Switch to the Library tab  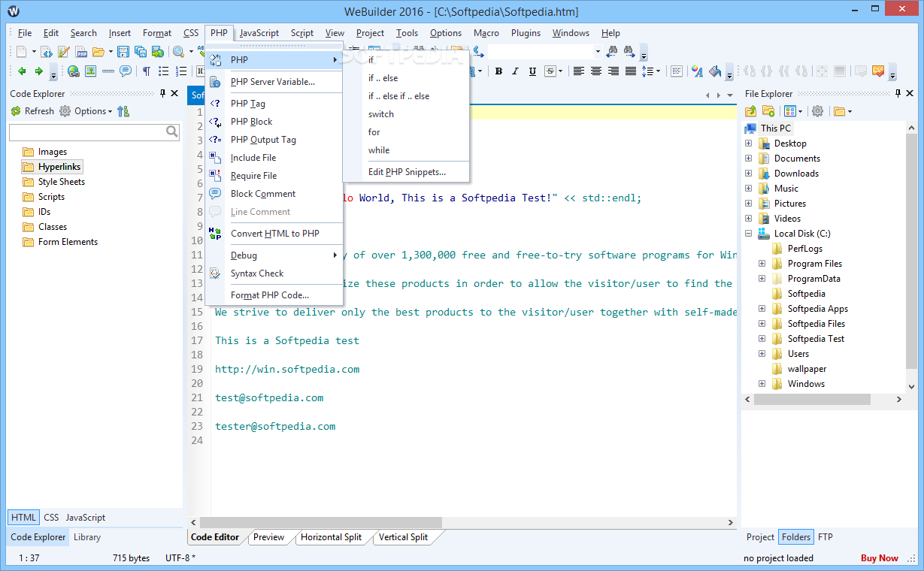pyautogui.click(x=87, y=537)
